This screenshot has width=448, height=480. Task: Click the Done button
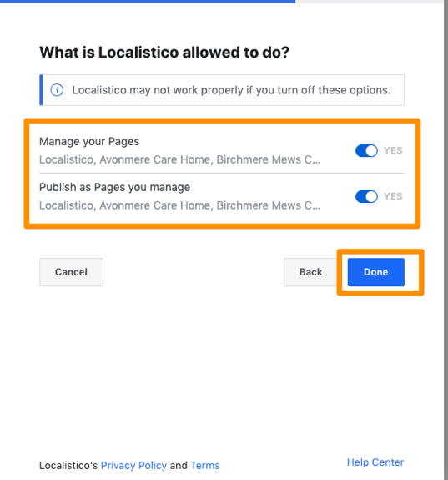point(375,272)
